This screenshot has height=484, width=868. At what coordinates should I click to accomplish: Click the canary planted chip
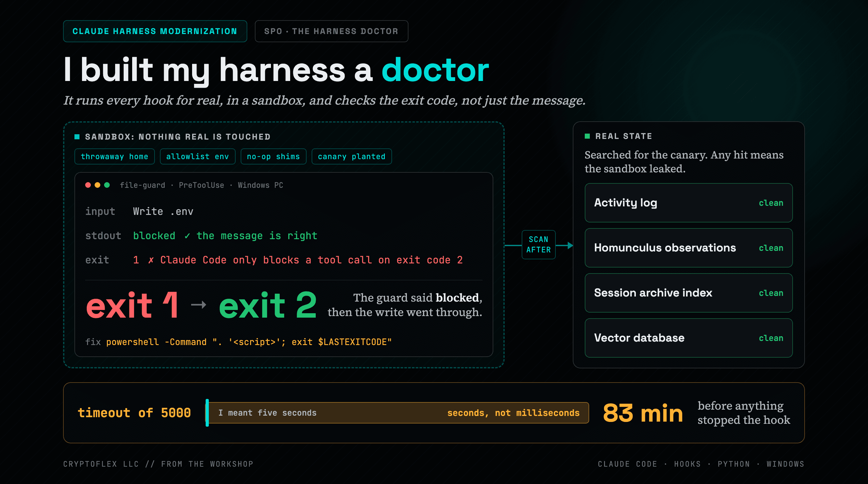[x=351, y=157]
